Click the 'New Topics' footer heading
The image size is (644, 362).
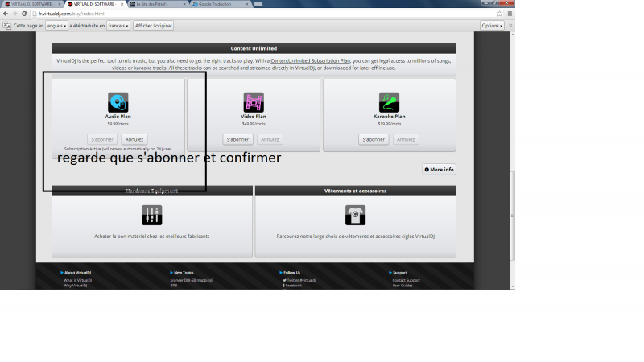tap(182, 273)
